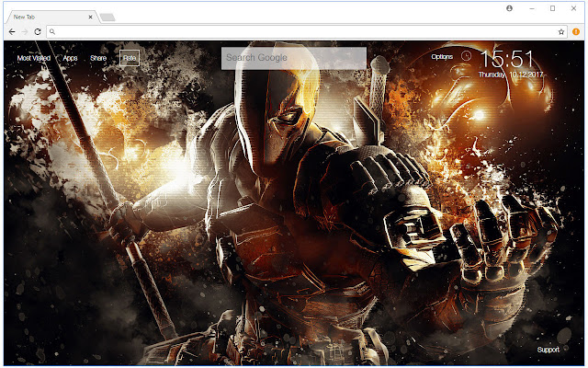Select the New Tab tab
The width and height of the screenshot is (588, 368).
[x=51, y=17]
